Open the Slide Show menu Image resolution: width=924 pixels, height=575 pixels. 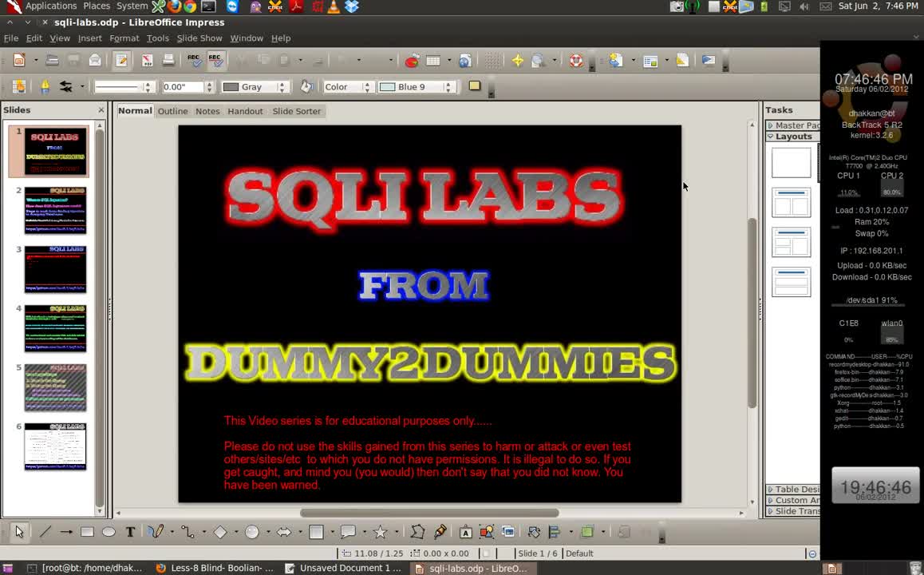(x=199, y=38)
